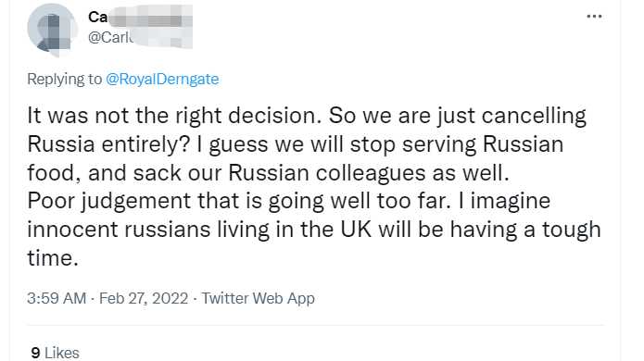This screenshot has height=361, width=644.
Task: Click the 'food, and sack our' line
Action: 268,173
